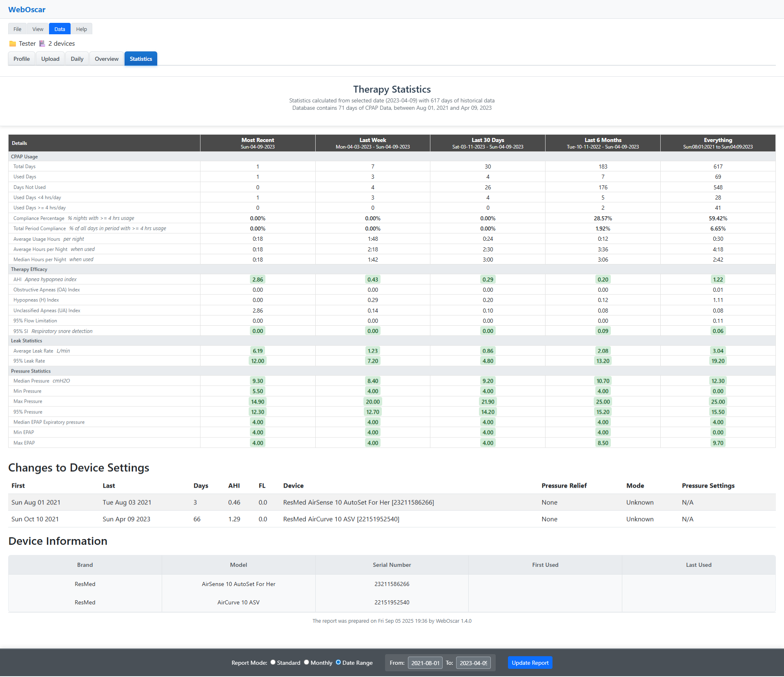Click the Most Recent AHI 2.86 value

258,280
